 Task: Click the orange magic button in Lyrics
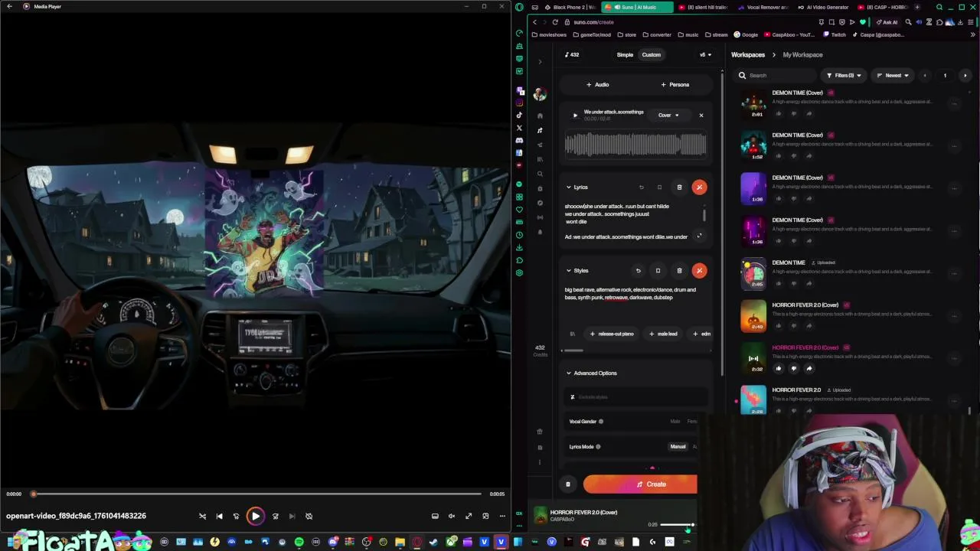[699, 187]
